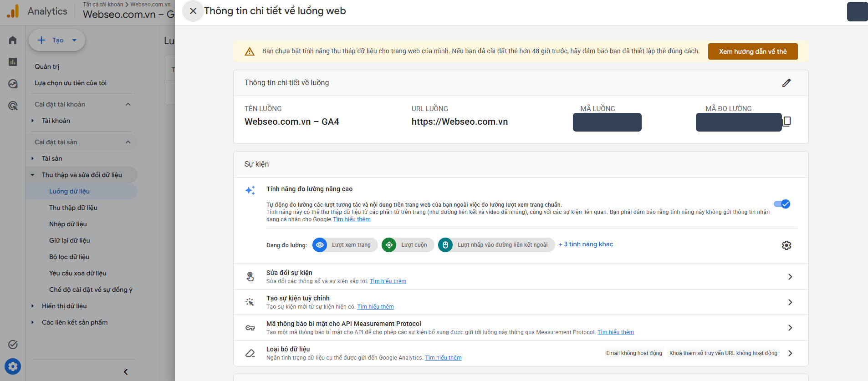Open Explore from the sidebar icon

coord(13,84)
